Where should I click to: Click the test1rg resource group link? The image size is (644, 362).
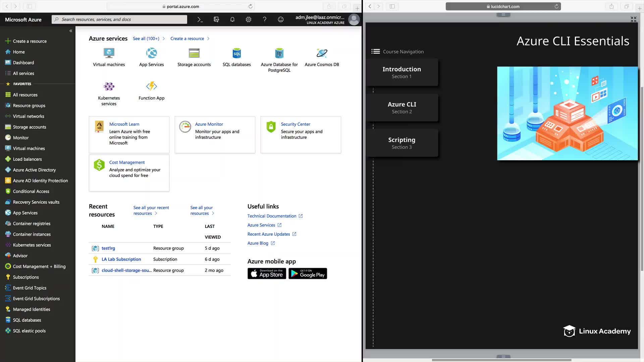tap(108, 248)
